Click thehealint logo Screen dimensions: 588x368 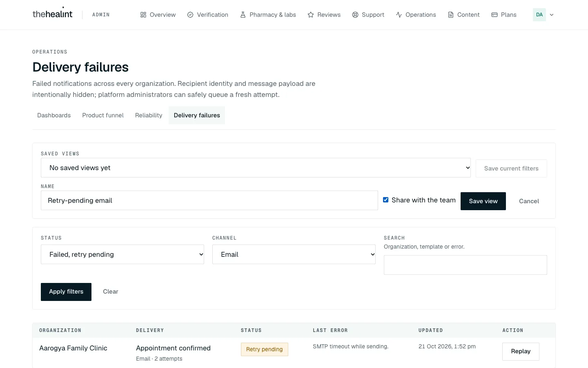point(52,13)
